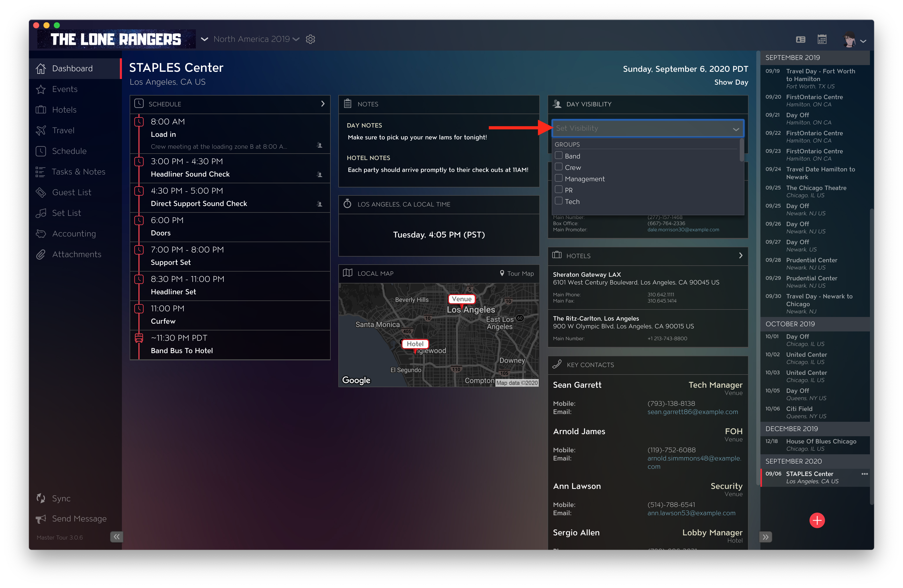Check the Band group checkbox
903x588 pixels.
click(x=558, y=155)
